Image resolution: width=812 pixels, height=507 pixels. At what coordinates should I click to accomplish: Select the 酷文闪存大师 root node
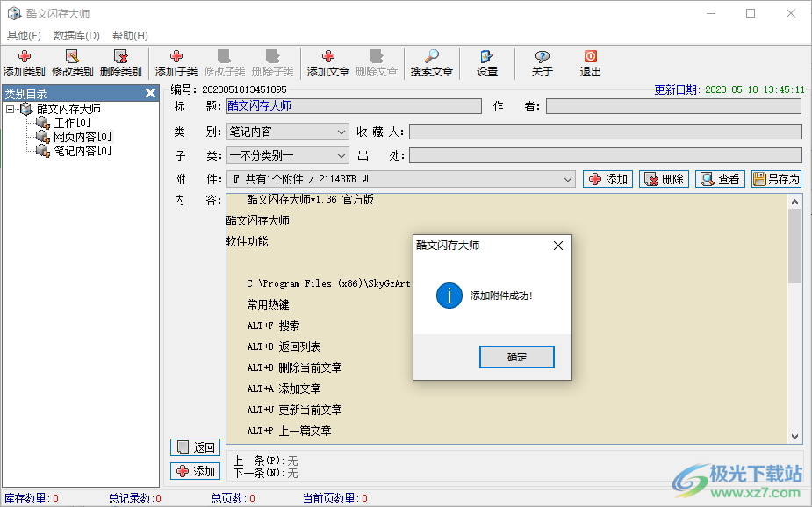(x=68, y=109)
